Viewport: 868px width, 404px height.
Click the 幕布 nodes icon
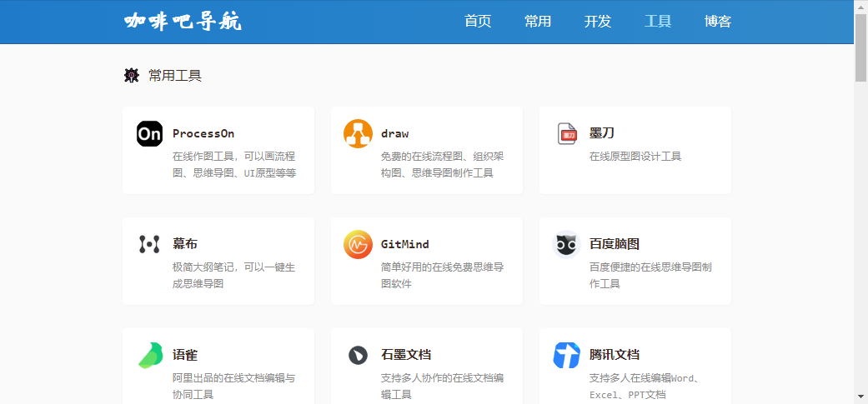coord(149,244)
